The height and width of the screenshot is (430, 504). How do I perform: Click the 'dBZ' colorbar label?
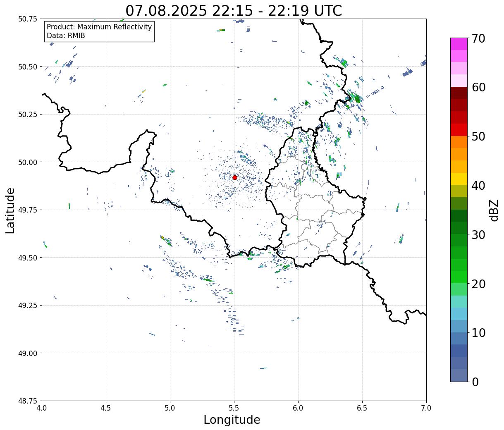pos(494,210)
